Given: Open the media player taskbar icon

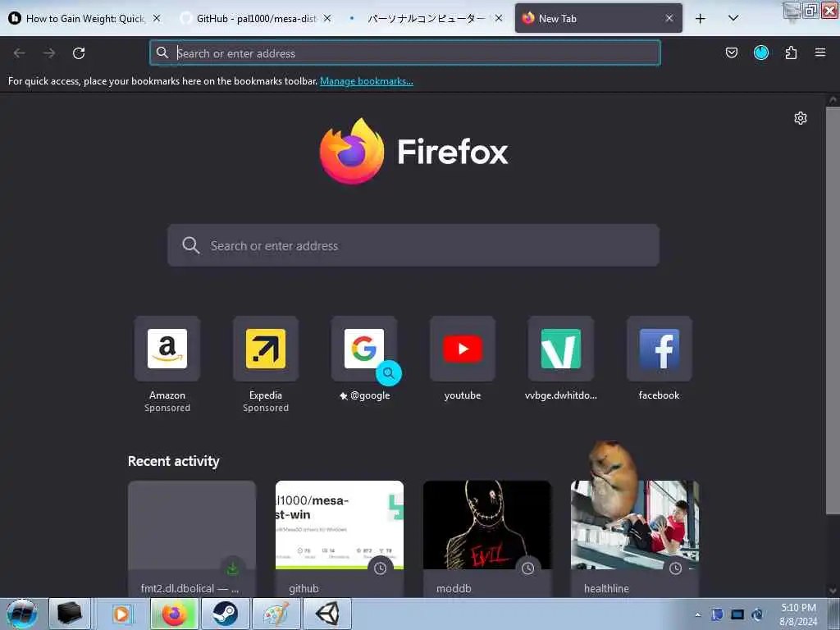Looking at the screenshot, I should pos(121,614).
